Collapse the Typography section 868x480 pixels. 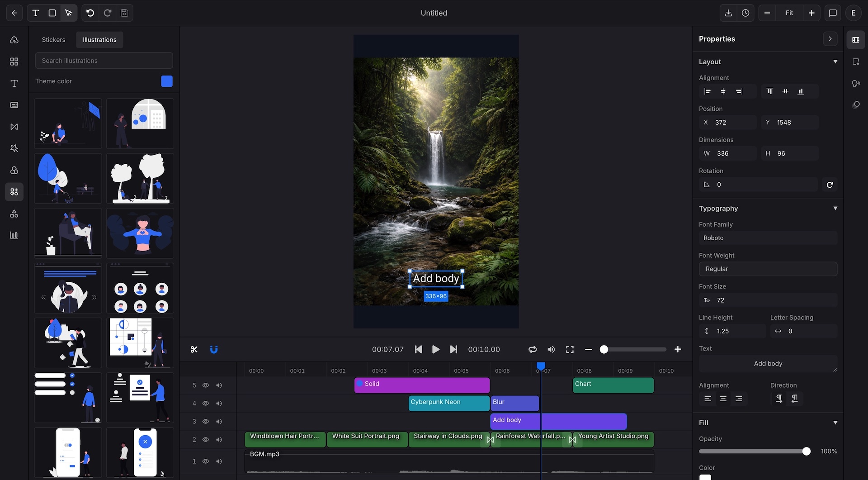click(835, 209)
